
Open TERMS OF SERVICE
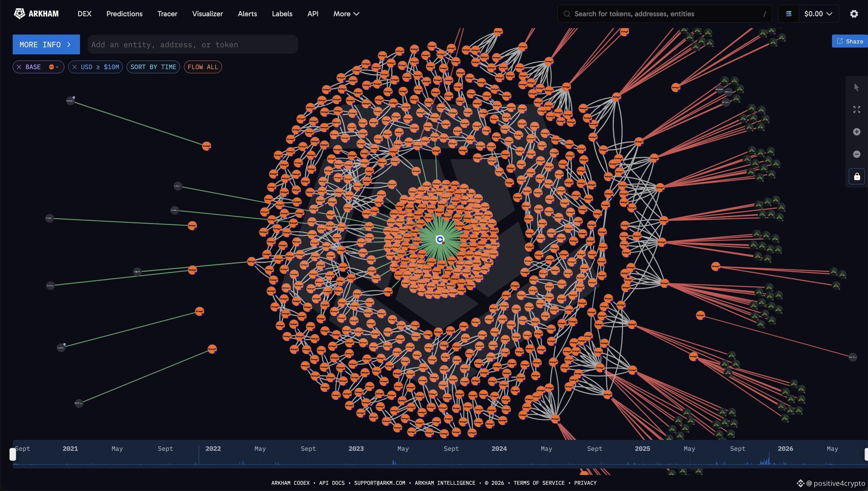pos(539,483)
